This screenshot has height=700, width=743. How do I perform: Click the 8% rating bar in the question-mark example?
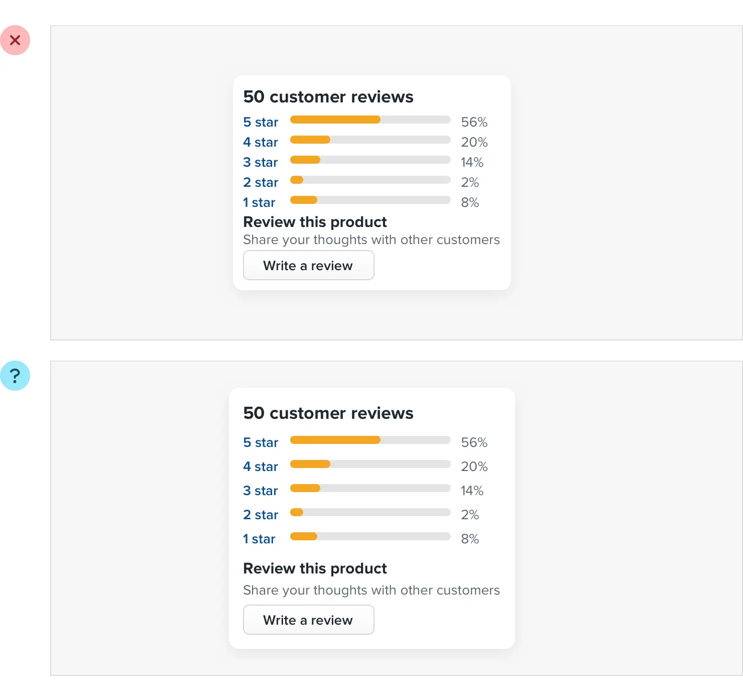370,536
